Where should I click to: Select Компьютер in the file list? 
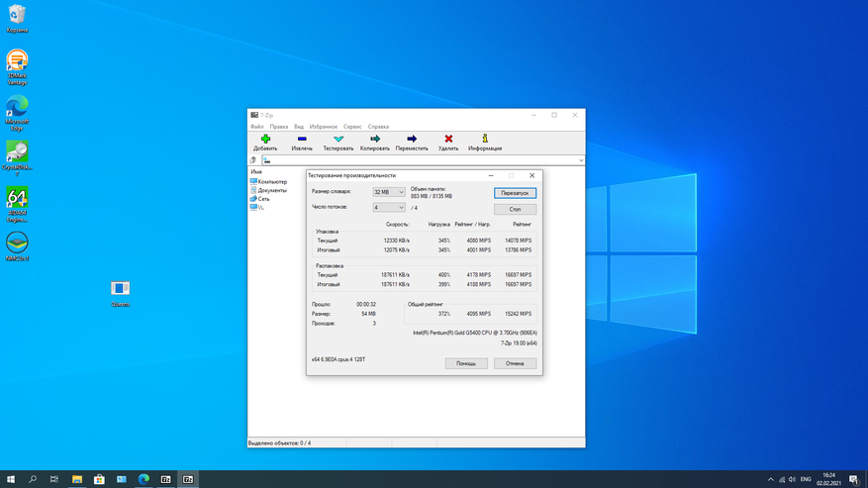268,182
